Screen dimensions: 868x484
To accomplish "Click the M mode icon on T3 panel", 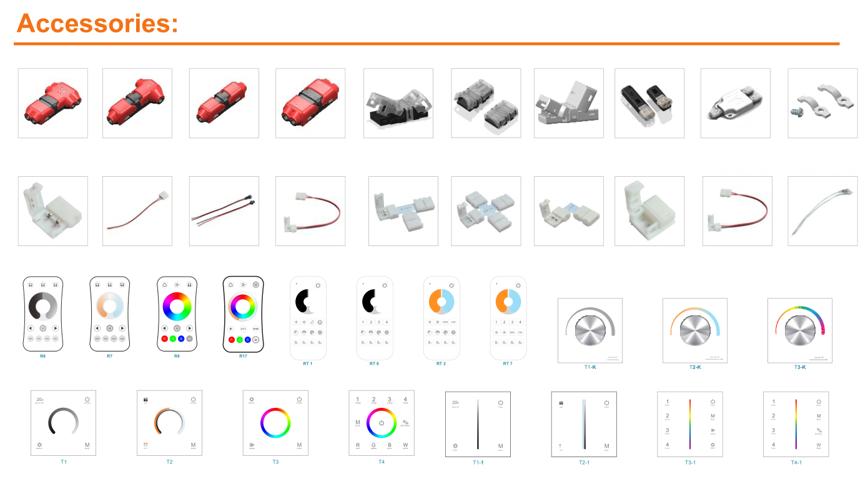I will click(299, 445).
